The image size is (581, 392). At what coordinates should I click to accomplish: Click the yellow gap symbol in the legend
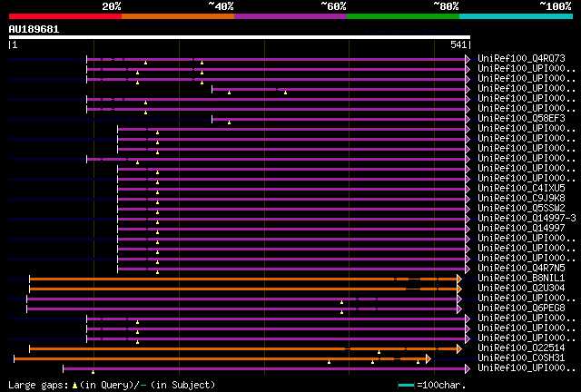pyautogui.click(x=74, y=386)
